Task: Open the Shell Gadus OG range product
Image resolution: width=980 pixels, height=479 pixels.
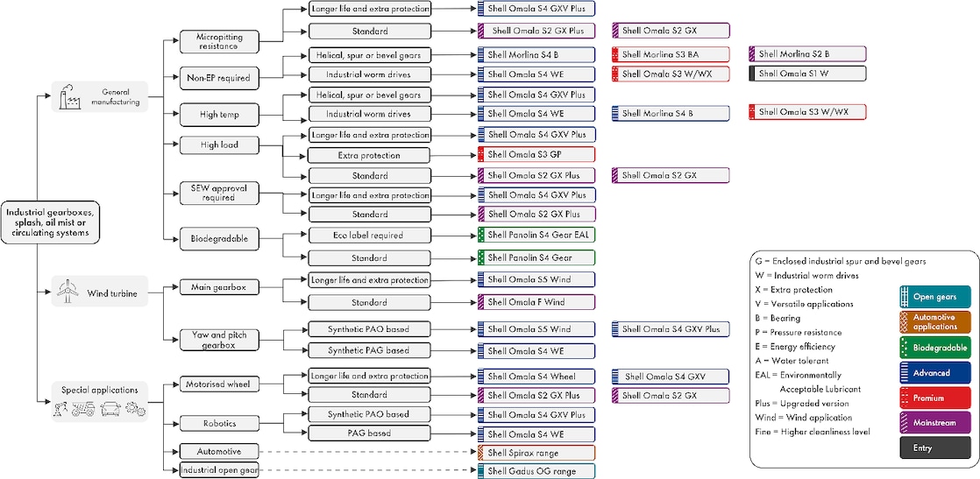Action: point(536,471)
